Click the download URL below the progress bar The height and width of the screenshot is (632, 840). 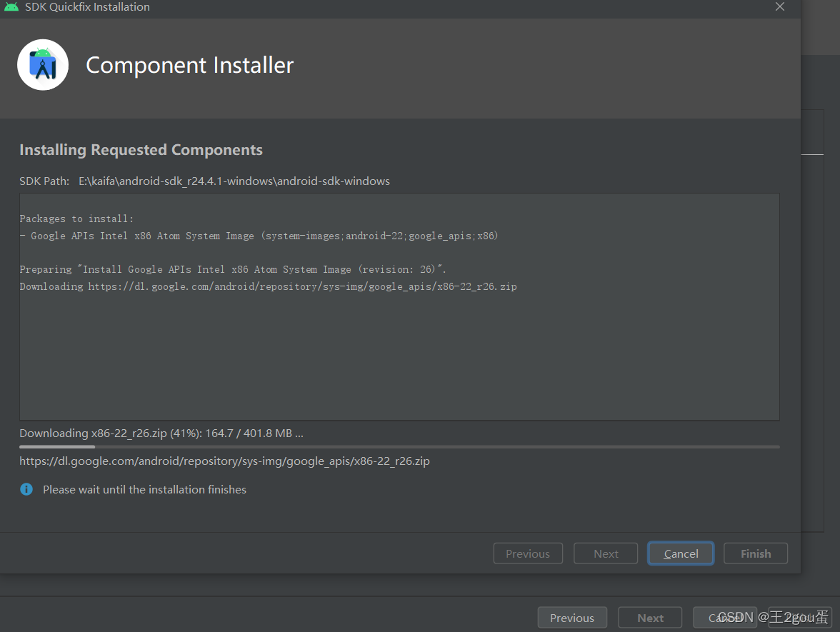coord(224,461)
